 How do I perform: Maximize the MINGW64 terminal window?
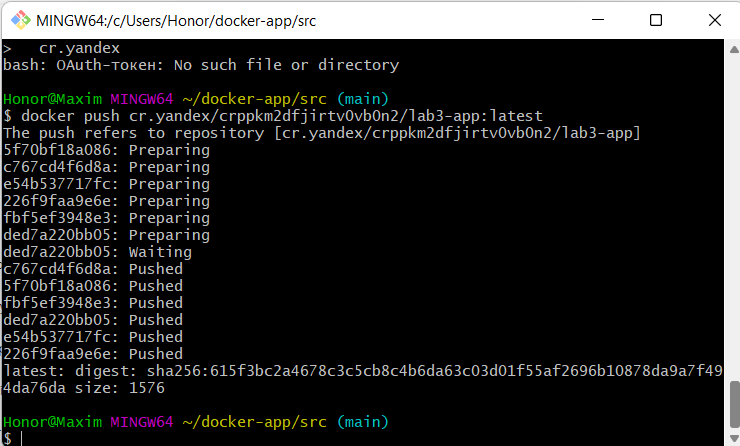click(x=656, y=20)
